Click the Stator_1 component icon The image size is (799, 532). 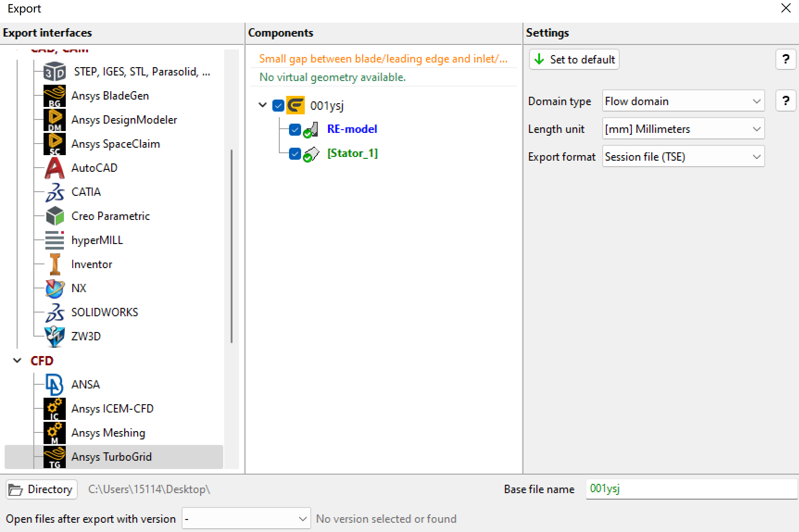click(x=311, y=154)
